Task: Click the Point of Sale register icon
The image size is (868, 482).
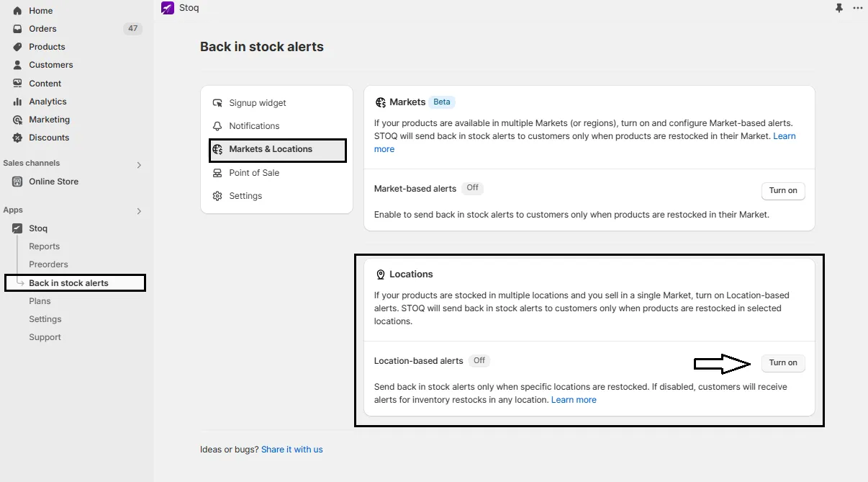Action: (x=217, y=173)
